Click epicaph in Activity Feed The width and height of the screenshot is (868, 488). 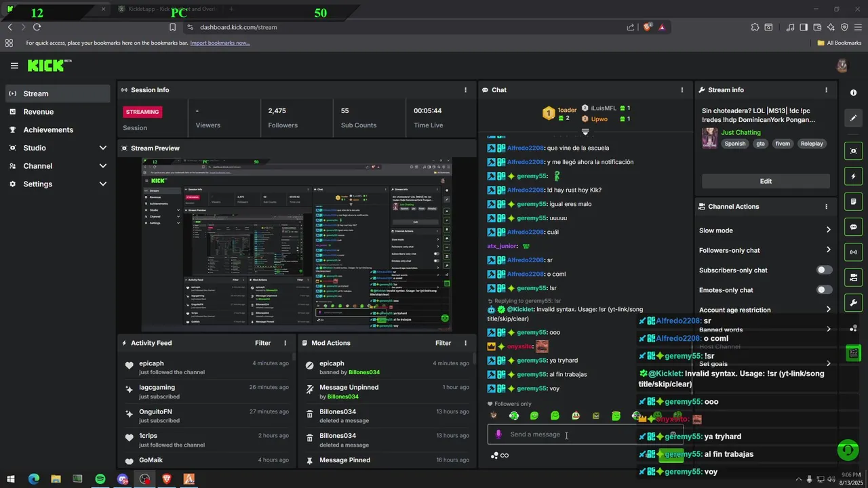click(x=151, y=363)
